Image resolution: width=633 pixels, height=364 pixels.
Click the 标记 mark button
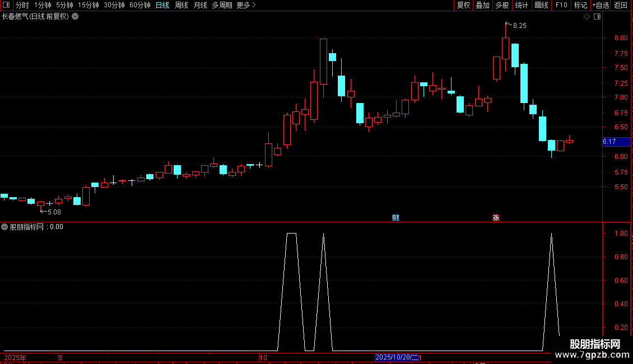click(x=580, y=5)
